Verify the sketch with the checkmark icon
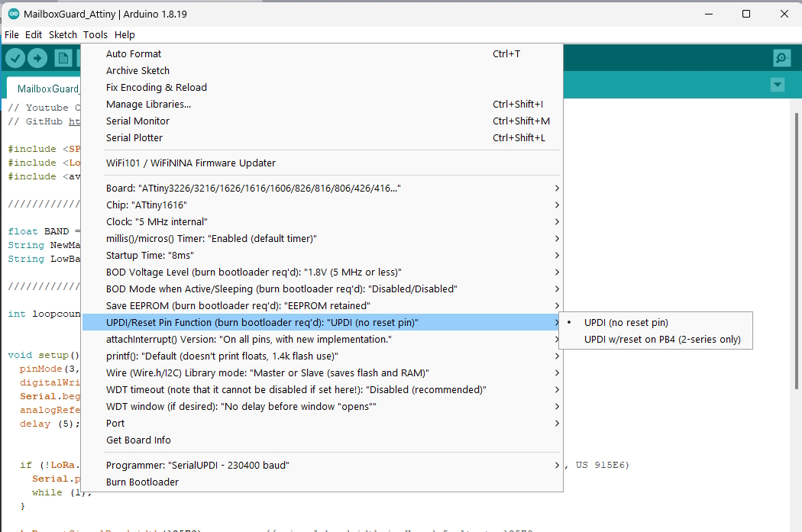 point(15,57)
